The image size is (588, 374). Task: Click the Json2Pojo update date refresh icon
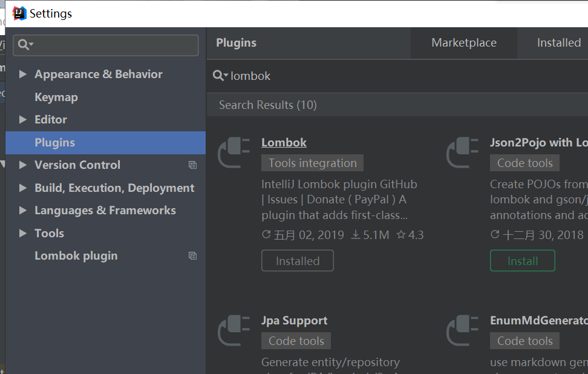click(x=495, y=234)
